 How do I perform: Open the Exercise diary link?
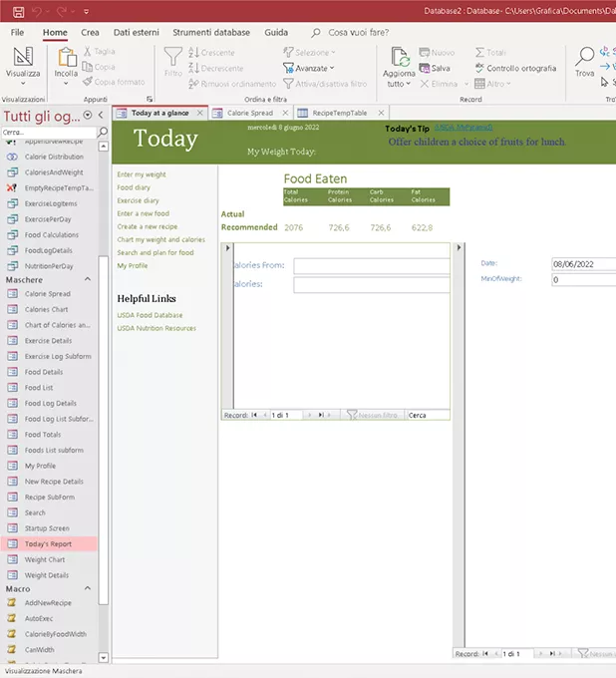click(138, 200)
